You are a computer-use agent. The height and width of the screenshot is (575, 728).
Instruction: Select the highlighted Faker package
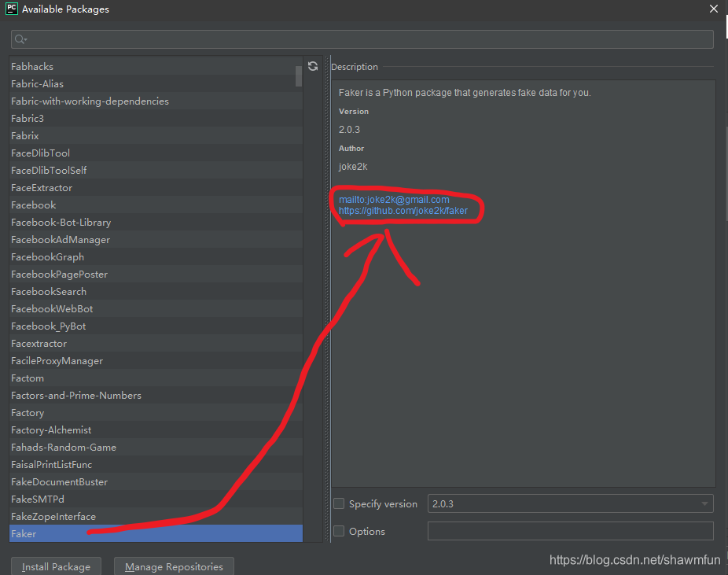pyautogui.click(x=156, y=533)
